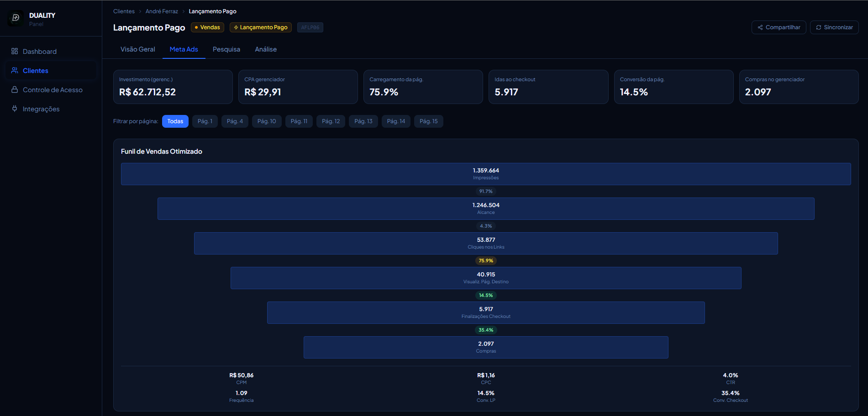
Task: Click the Compartilhar button
Action: [779, 27]
